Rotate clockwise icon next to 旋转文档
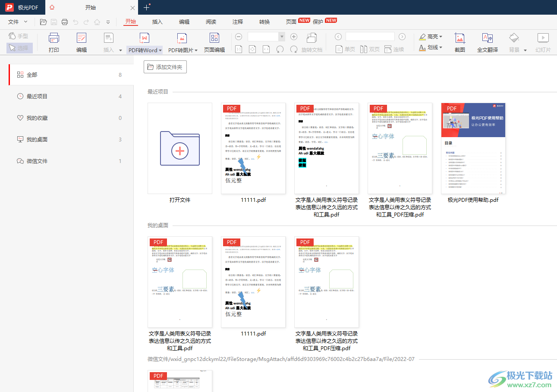The width and height of the screenshot is (557, 392). point(294,49)
